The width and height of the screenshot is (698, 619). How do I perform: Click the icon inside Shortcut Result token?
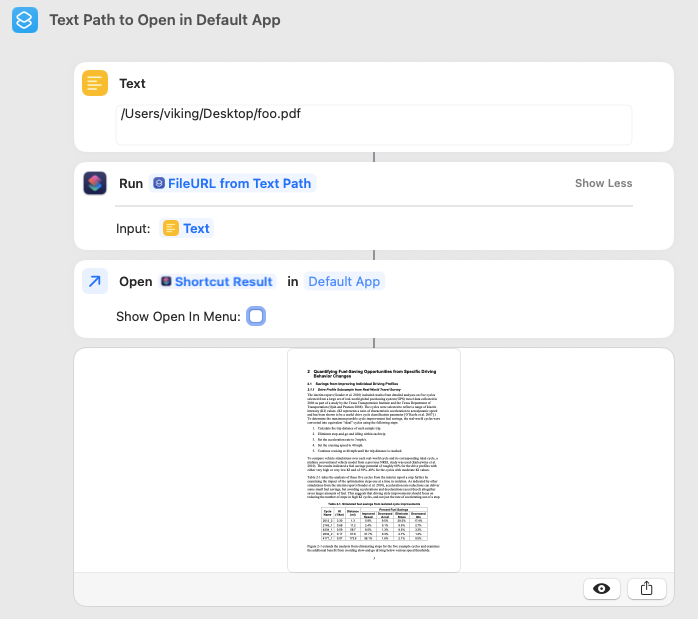click(166, 282)
